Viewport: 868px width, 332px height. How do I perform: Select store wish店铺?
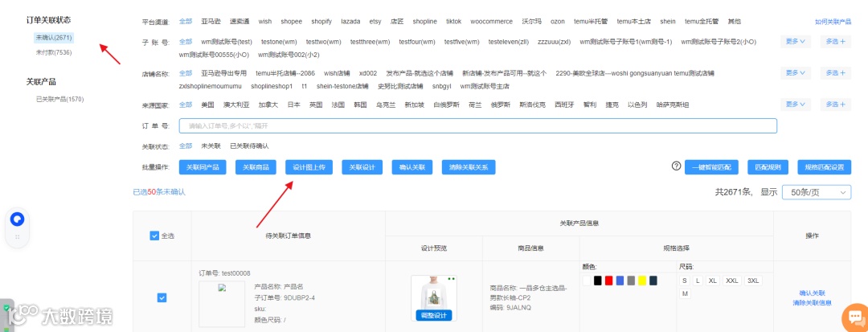point(337,73)
